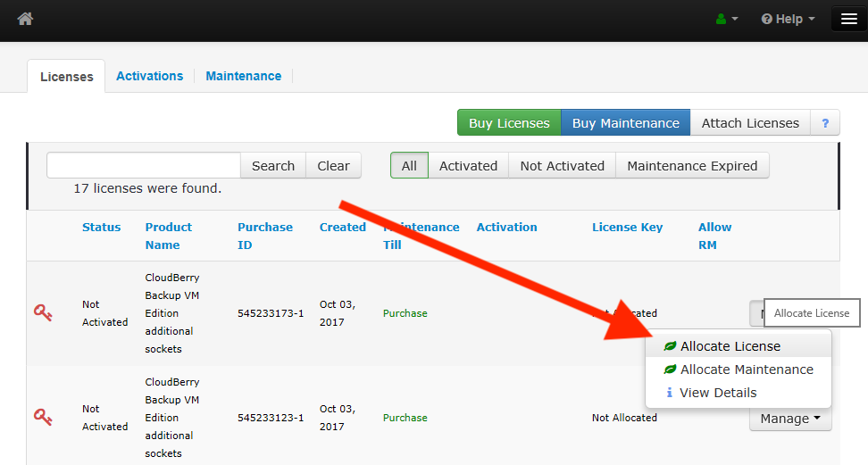Click Not Allocated text for license 545233123-1
This screenshot has width=868, height=465.
(x=624, y=418)
